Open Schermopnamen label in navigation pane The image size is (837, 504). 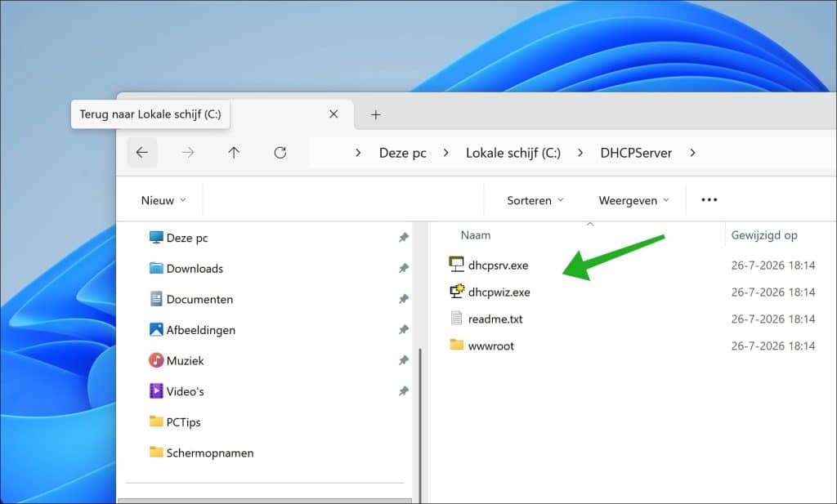(210, 453)
